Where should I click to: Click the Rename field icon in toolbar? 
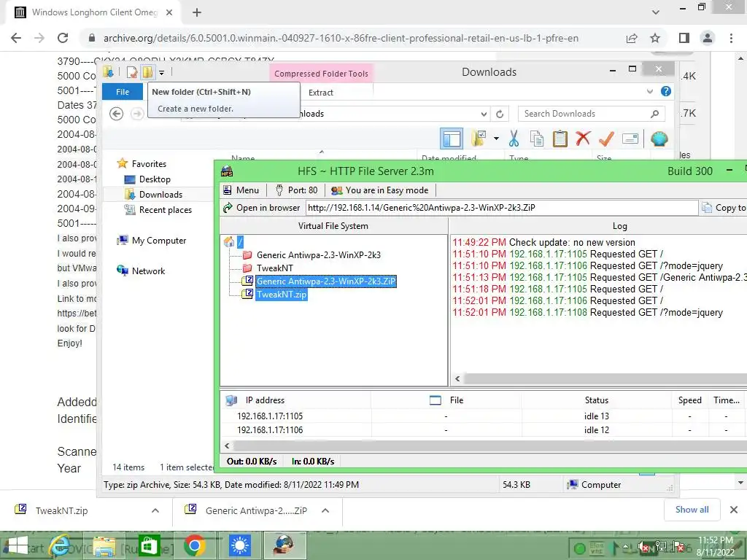point(630,139)
